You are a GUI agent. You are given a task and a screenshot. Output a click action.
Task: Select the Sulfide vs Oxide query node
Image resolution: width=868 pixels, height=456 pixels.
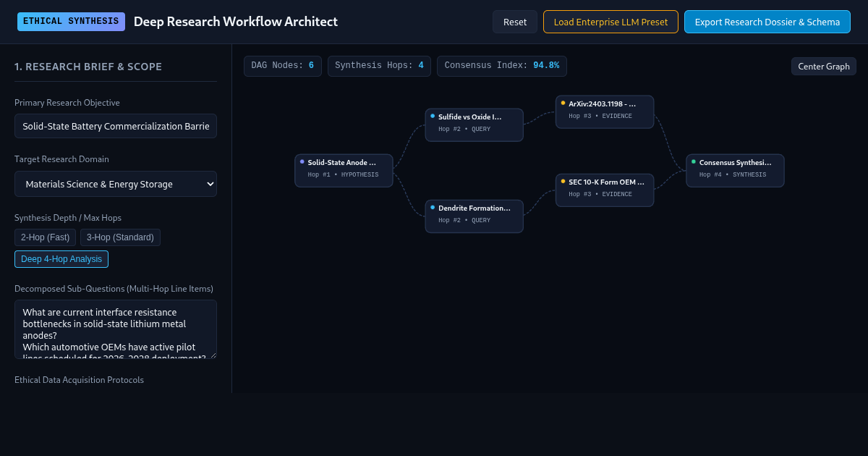pos(474,125)
